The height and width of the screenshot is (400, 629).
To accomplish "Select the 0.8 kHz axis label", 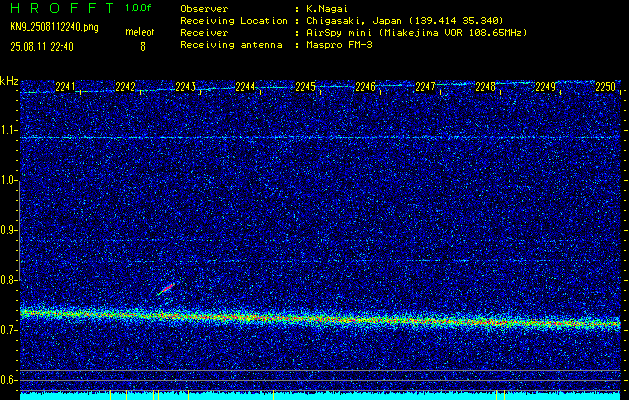I will (9, 280).
